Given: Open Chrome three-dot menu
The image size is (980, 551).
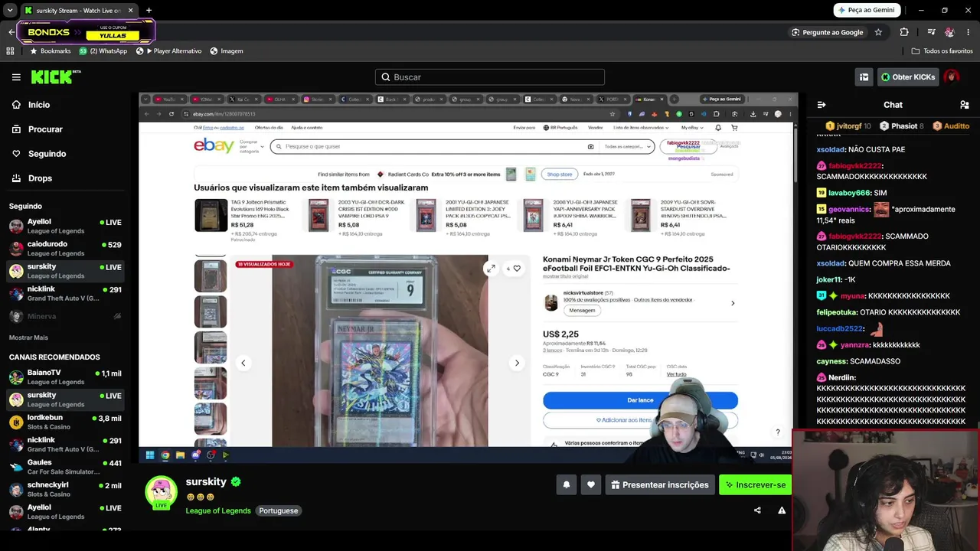Looking at the screenshot, I should tap(969, 32).
